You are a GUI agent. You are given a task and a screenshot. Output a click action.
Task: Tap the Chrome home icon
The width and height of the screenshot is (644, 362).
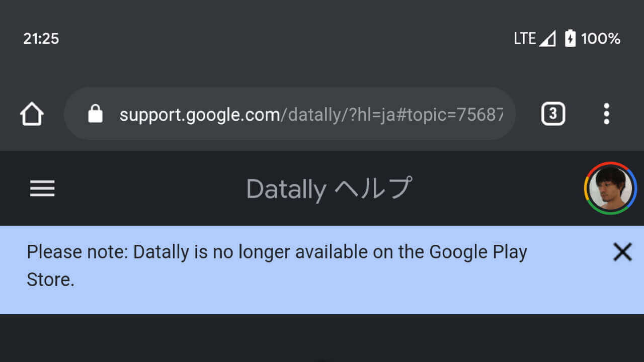[x=32, y=114]
